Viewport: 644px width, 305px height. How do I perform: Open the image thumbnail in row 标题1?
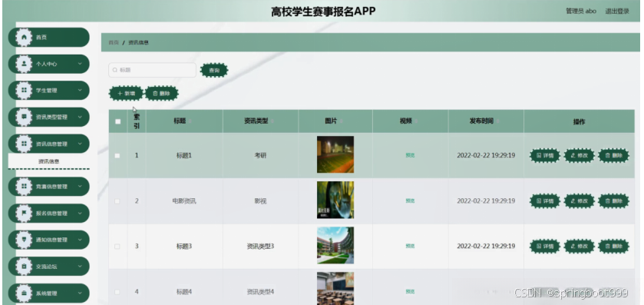point(335,154)
